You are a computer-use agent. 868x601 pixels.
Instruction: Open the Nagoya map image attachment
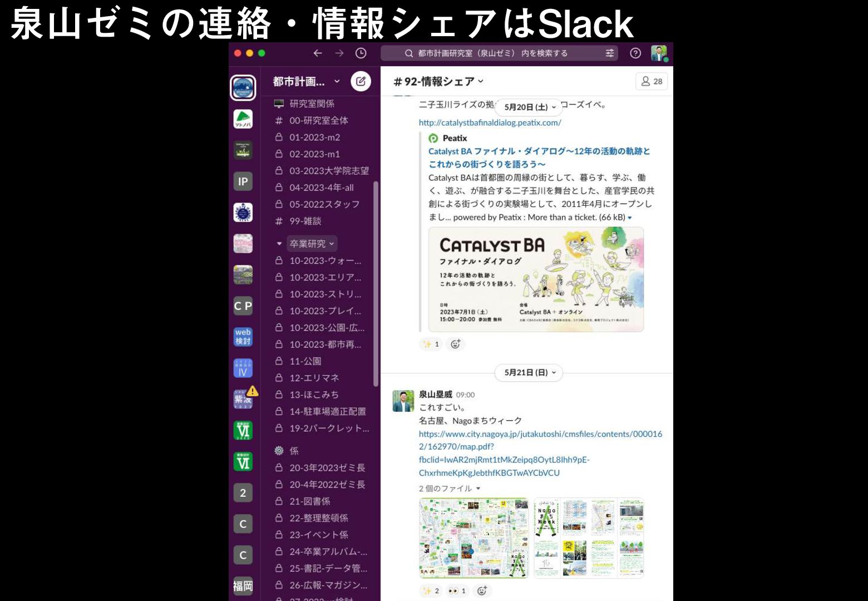click(x=474, y=538)
